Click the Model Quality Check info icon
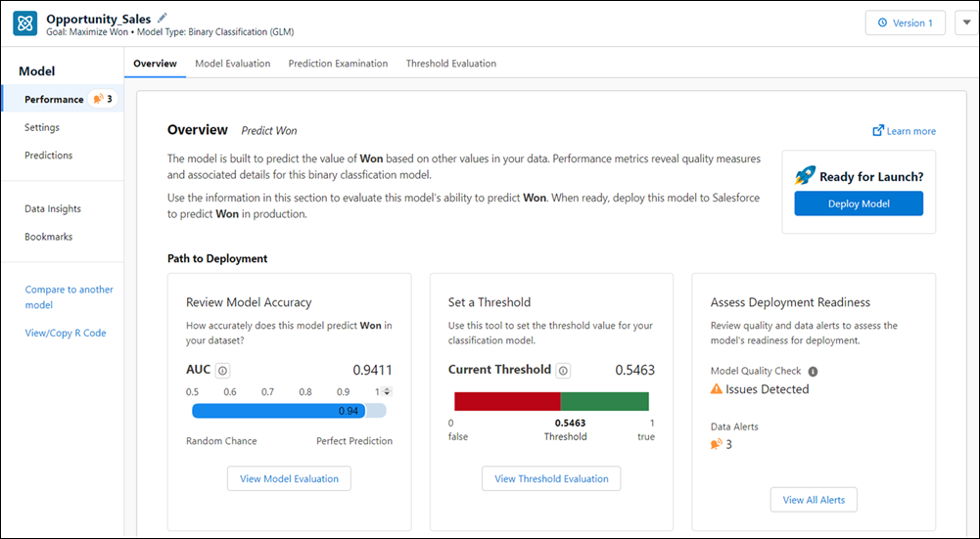The image size is (980, 539). (813, 371)
